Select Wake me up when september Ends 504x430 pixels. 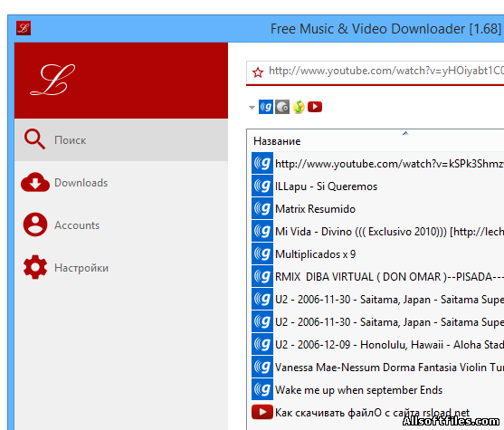tap(377, 390)
